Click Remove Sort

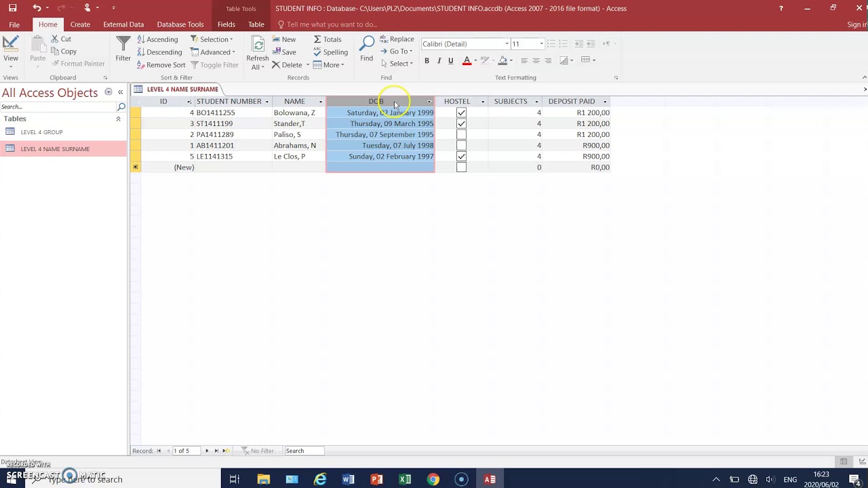(161, 65)
